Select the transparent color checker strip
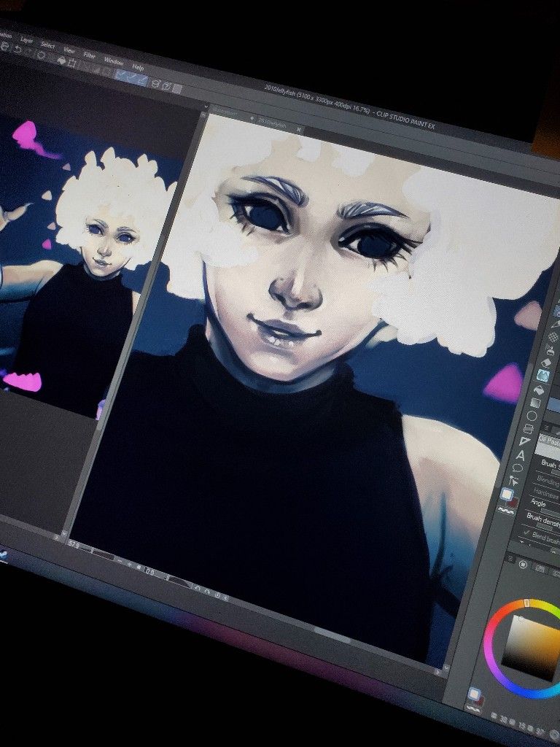This screenshot has height=747, width=560. pyautogui.click(x=506, y=511)
